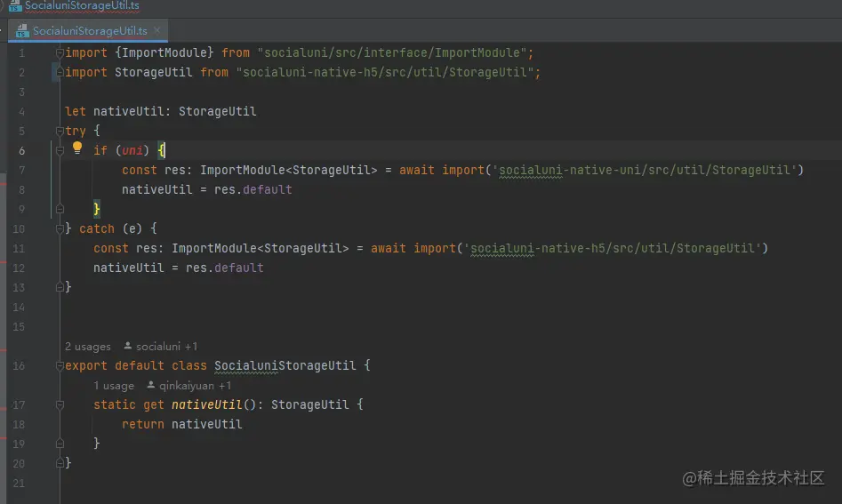Open the '1 usage' inlay hint
Screen dimensions: 842x504
113,386
